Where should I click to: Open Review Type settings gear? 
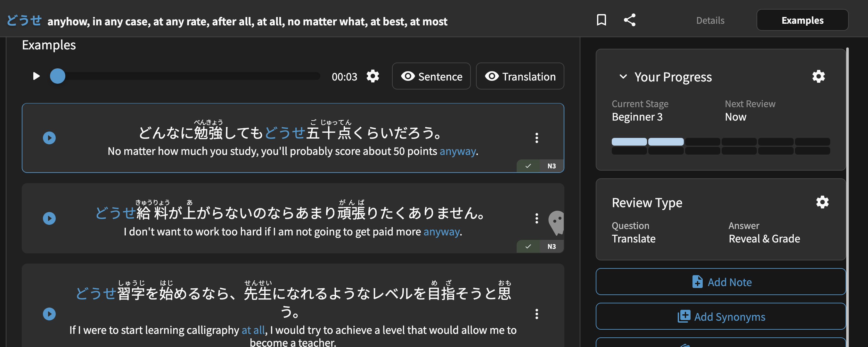click(x=822, y=202)
